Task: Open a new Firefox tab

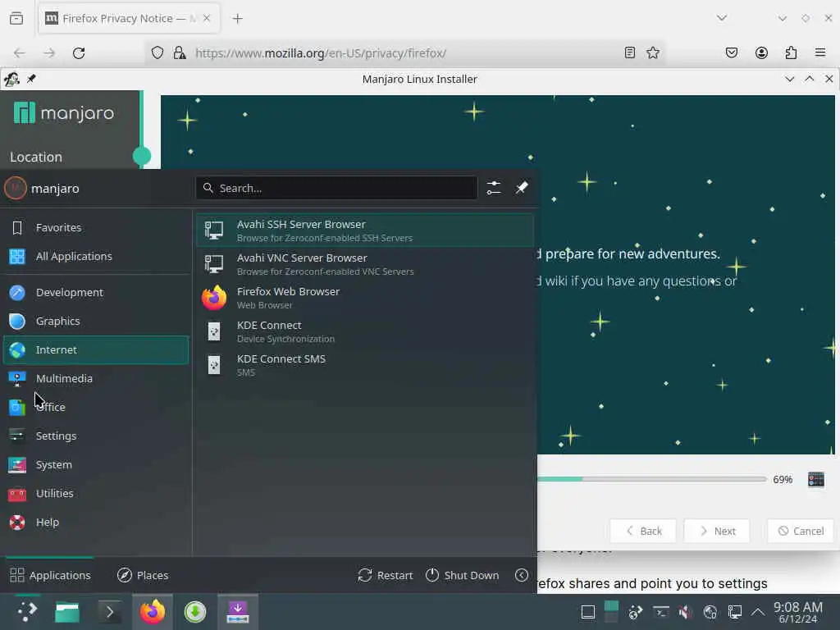Action: pyautogui.click(x=238, y=19)
